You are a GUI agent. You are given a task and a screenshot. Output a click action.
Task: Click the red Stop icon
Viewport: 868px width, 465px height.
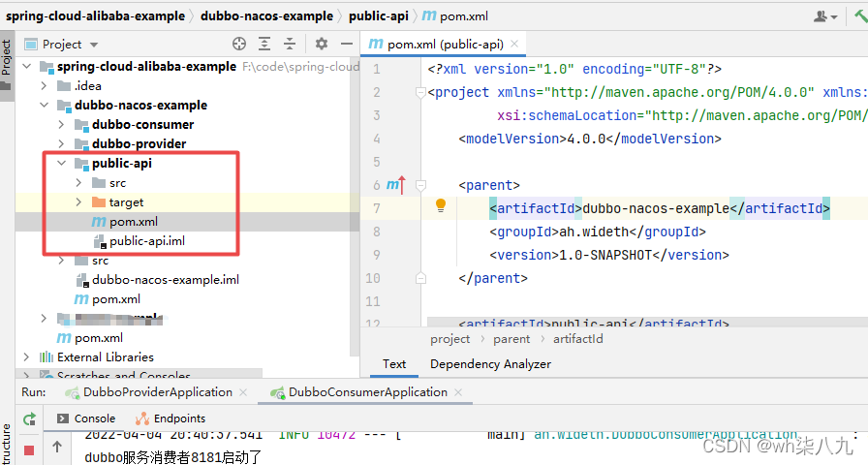click(x=29, y=450)
